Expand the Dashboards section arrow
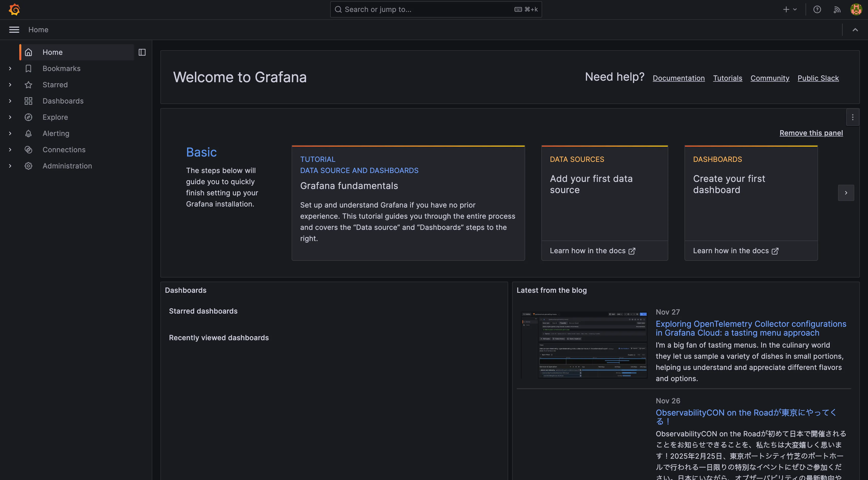Image resolution: width=868 pixels, height=480 pixels. pyautogui.click(x=10, y=101)
